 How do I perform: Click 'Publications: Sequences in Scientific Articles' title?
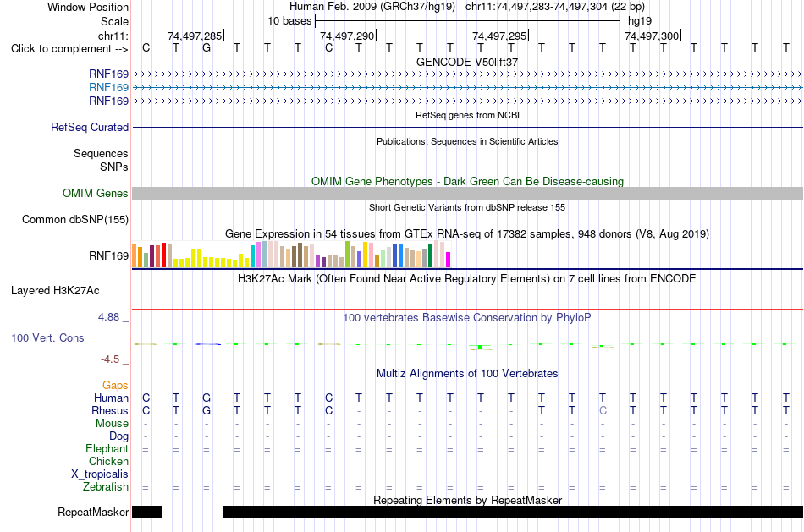click(467, 141)
